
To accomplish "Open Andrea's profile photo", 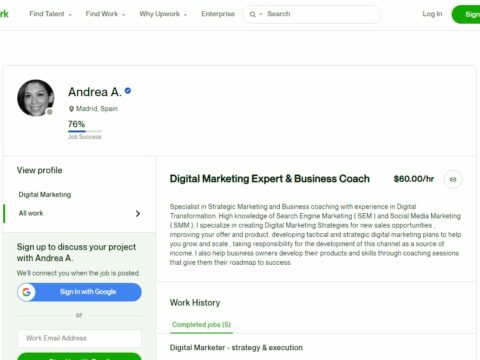I will click(35, 98).
